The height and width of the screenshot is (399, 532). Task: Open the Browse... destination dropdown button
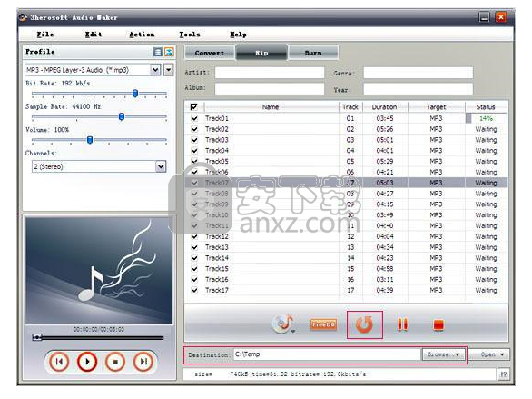tap(443, 354)
